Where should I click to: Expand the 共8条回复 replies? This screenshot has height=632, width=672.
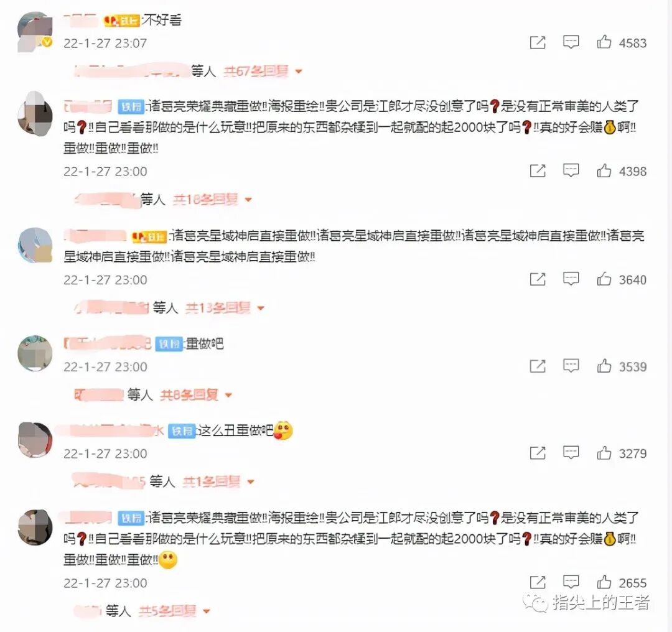point(196,394)
